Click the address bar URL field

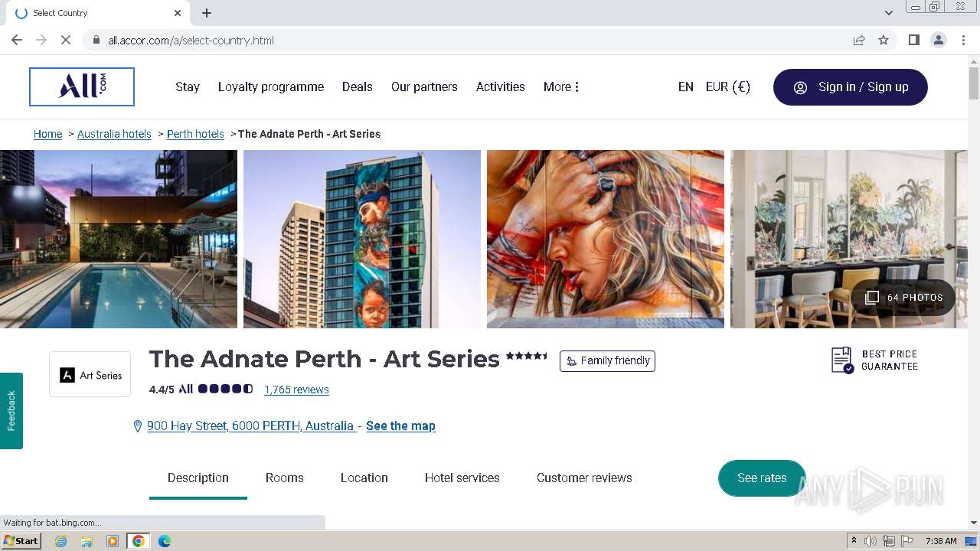coord(459,40)
